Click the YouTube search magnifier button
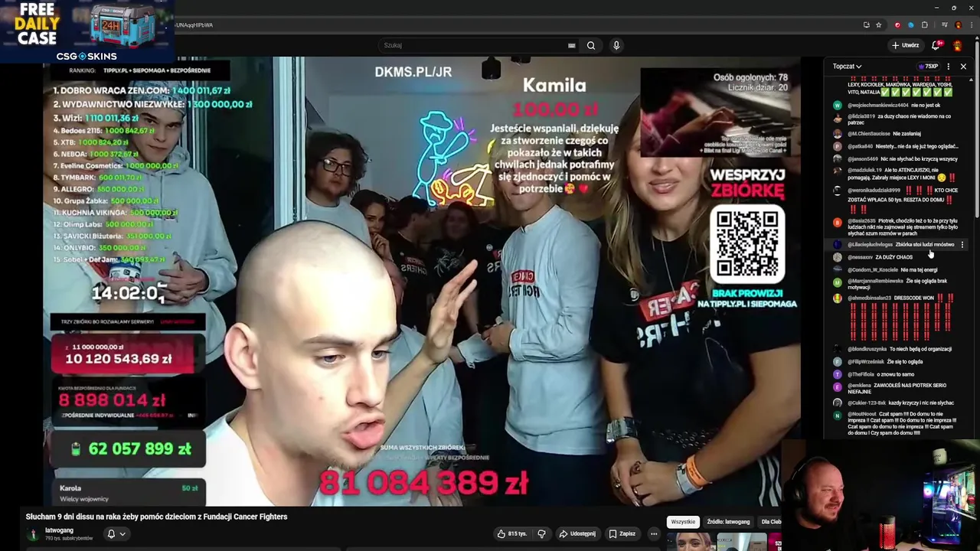The width and height of the screenshot is (980, 551). pos(591,45)
